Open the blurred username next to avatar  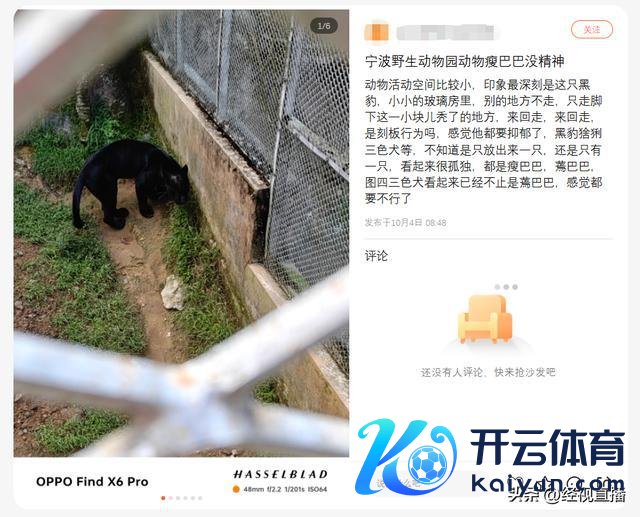[x=445, y=33]
